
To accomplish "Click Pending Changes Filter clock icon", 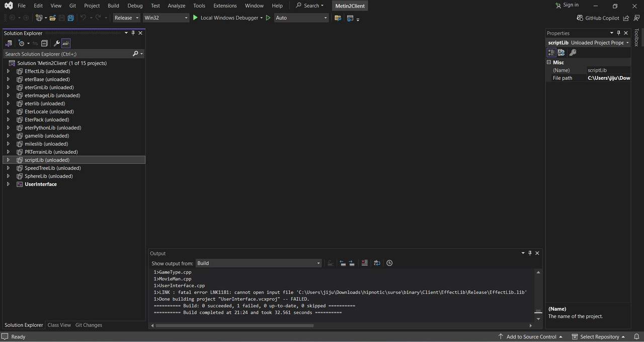I will click(x=21, y=43).
